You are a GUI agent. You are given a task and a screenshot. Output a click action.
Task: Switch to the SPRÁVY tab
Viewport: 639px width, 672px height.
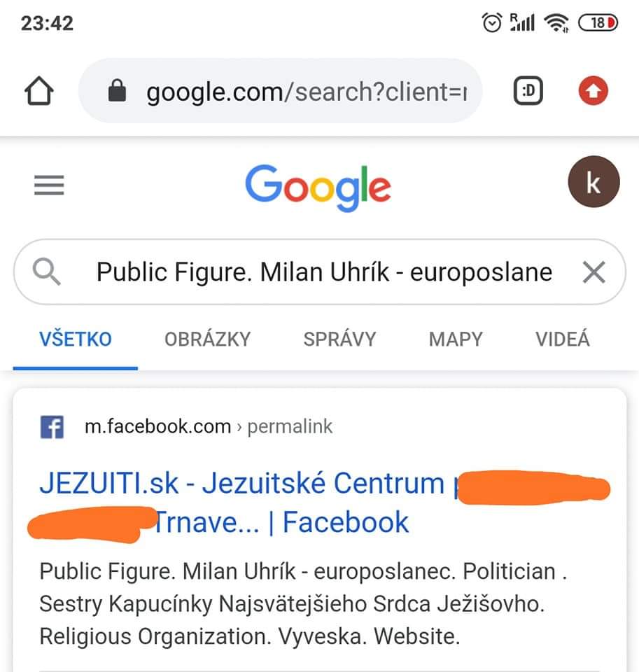(x=339, y=339)
